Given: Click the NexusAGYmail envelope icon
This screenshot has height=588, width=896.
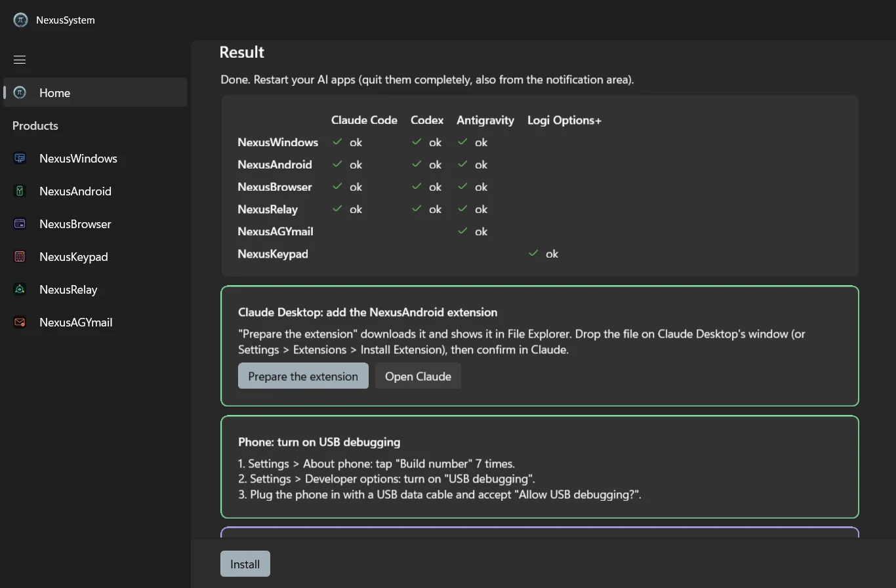Looking at the screenshot, I should pyautogui.click(x=20, y=322).
